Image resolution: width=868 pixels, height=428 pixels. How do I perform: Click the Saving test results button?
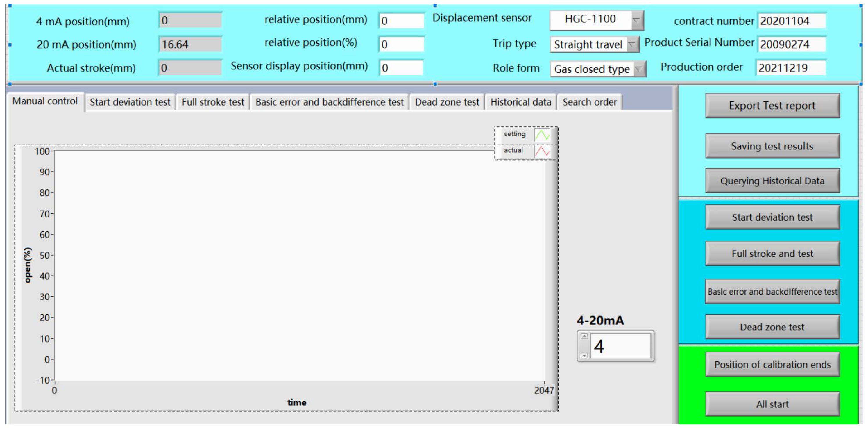pyautogui.click(x=772, y=146)
